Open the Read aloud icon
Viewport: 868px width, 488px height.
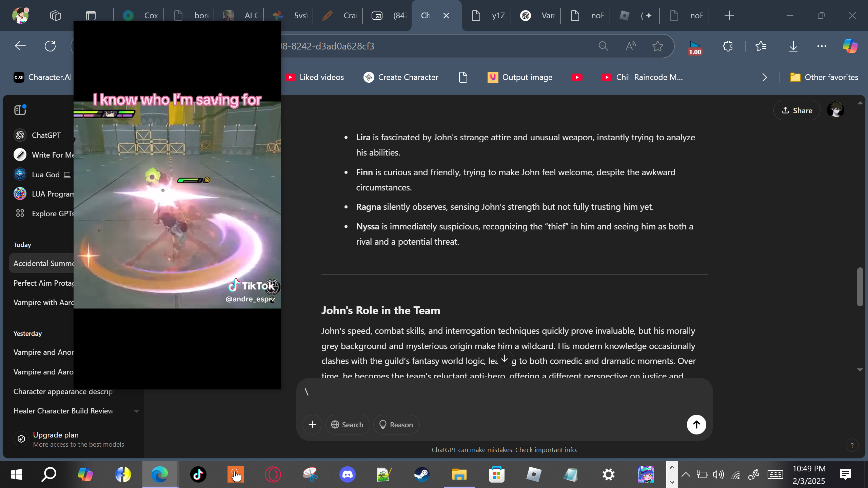click(x=630, y=46)
